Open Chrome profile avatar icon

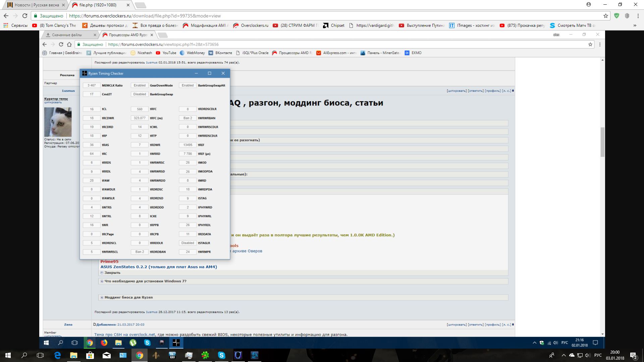click(588, 5)
